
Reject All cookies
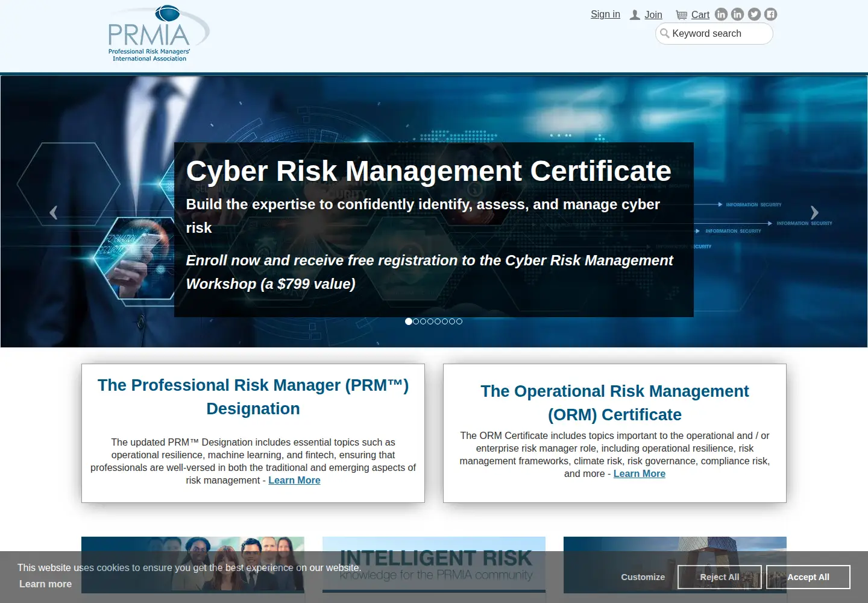(720, 577)
